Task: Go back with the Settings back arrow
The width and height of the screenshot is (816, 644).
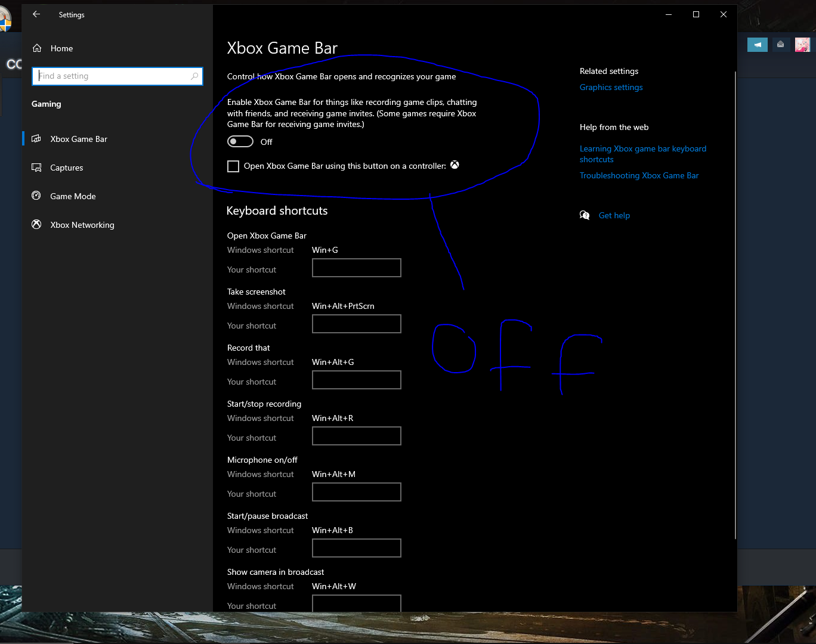Action: tap(36, 14)
